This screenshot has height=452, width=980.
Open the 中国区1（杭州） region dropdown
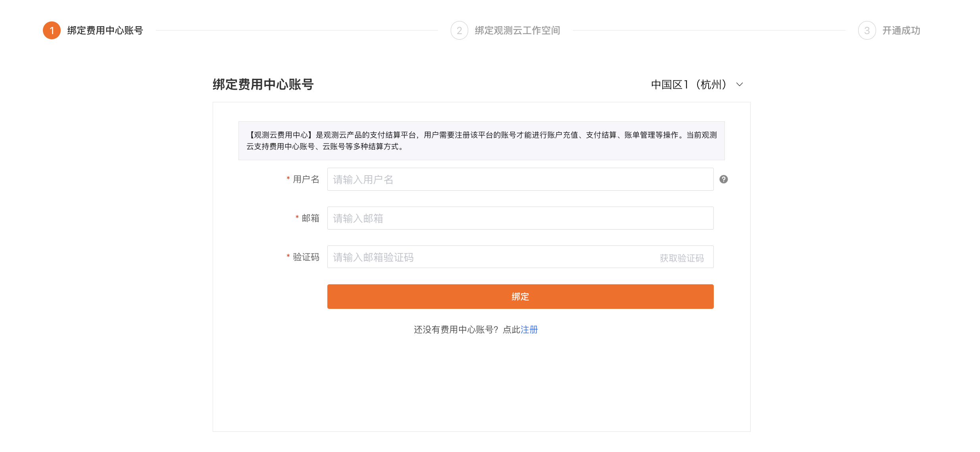(x=697, y=84)
